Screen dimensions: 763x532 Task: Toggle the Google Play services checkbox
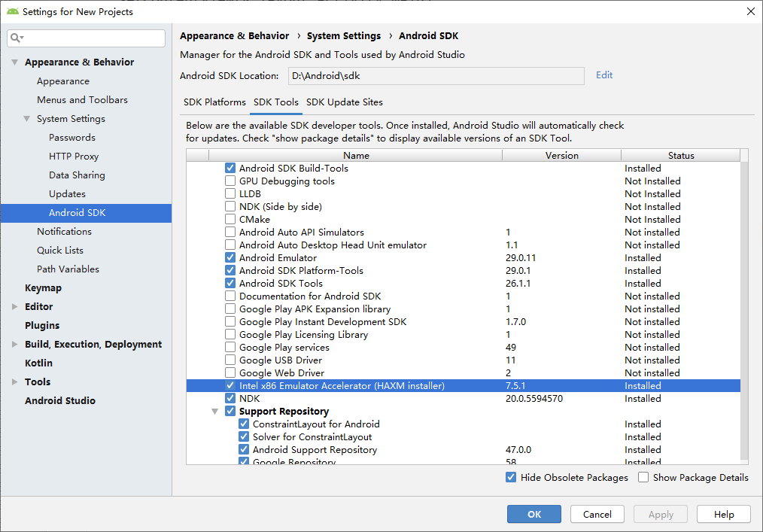(x=230, y=348)
